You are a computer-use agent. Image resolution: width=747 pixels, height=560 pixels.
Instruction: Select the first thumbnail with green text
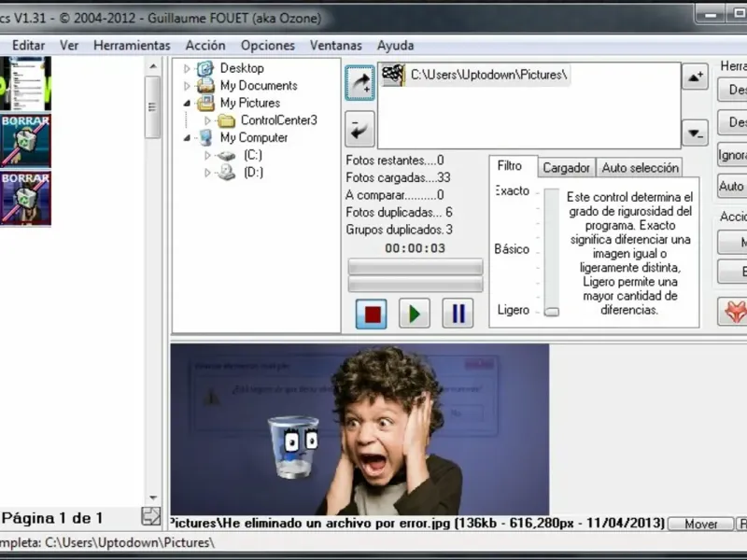(x=25, y=84)
